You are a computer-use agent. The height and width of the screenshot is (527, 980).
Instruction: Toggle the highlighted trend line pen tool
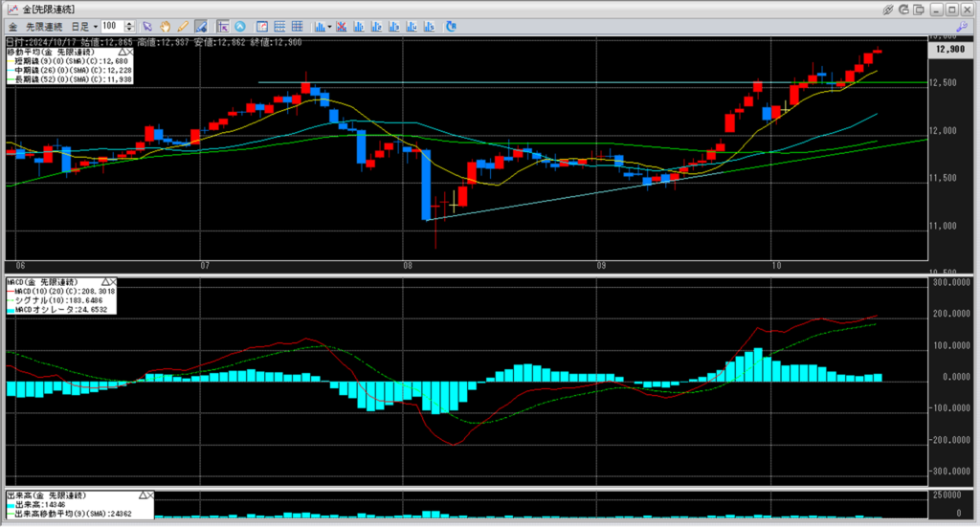[201, 26]
